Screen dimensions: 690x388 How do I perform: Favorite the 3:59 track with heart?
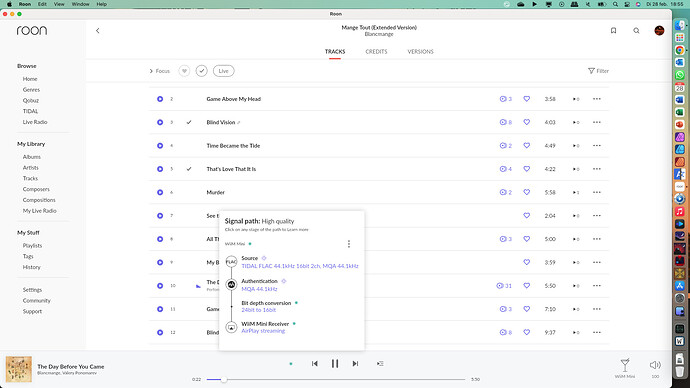527,262
